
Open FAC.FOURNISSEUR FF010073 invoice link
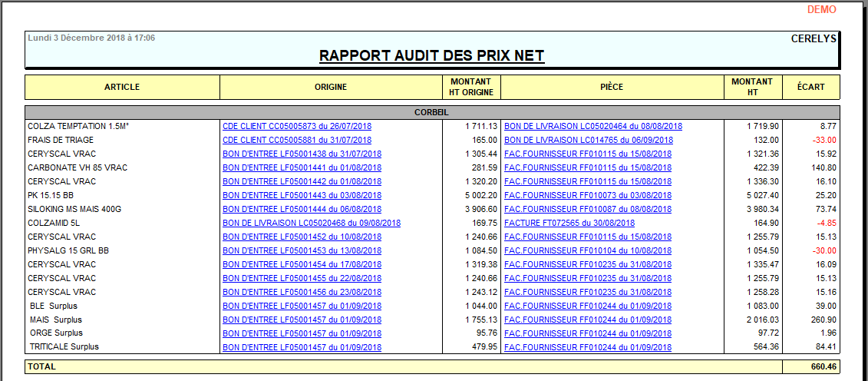coord(587,195)
